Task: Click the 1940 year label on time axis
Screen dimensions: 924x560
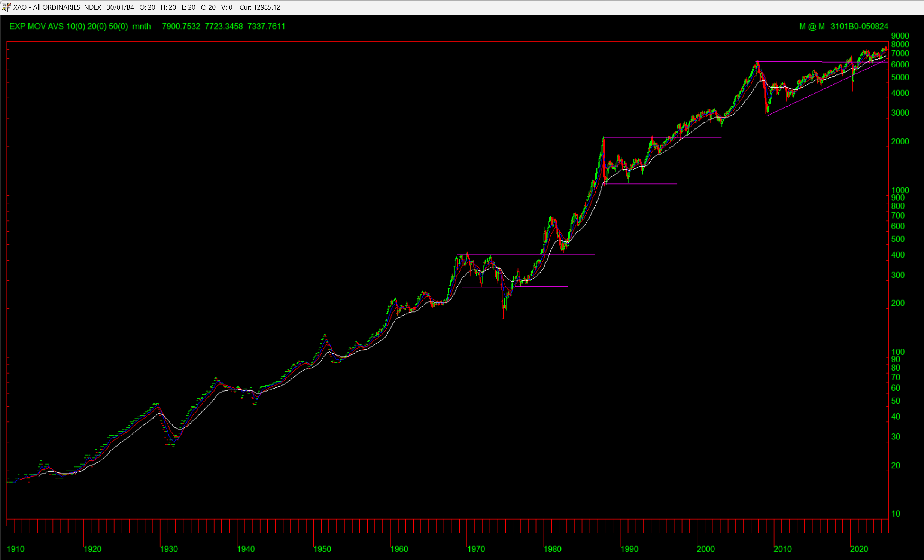Action: pyautogui.click(x=246, y=549)
